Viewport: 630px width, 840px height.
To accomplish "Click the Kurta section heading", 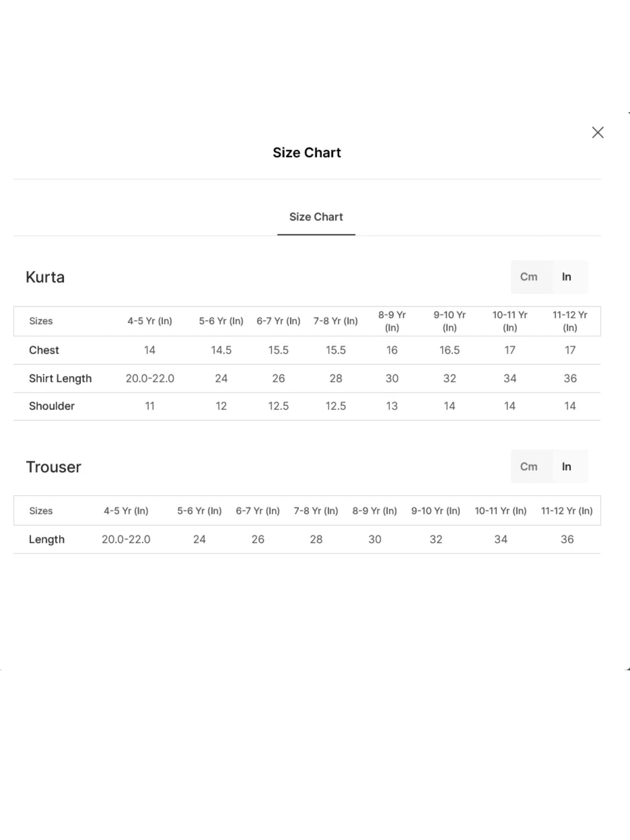I will pos(45,277).
